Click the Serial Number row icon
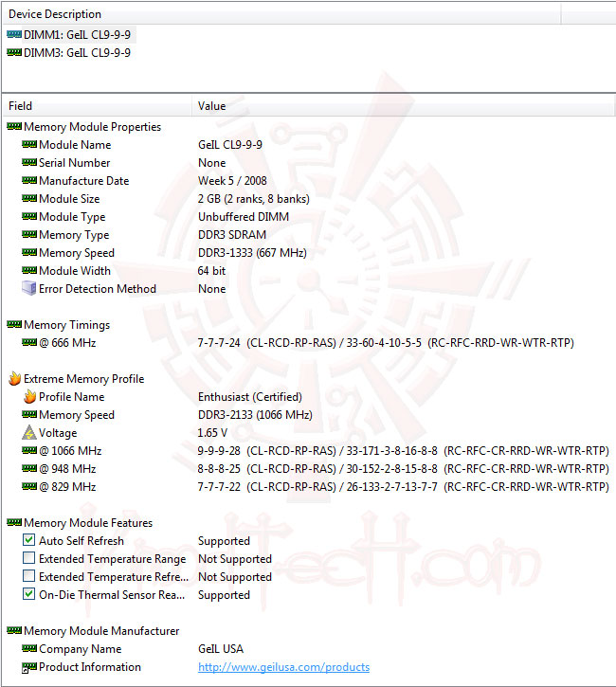The image size is (616, 687). click(x=29, y=162)
